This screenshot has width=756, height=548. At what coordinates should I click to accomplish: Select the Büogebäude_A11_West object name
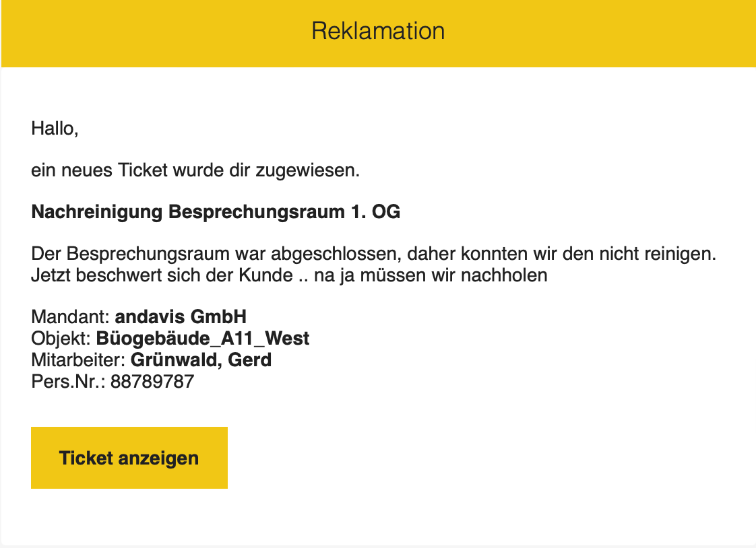(x=203, y=338)
